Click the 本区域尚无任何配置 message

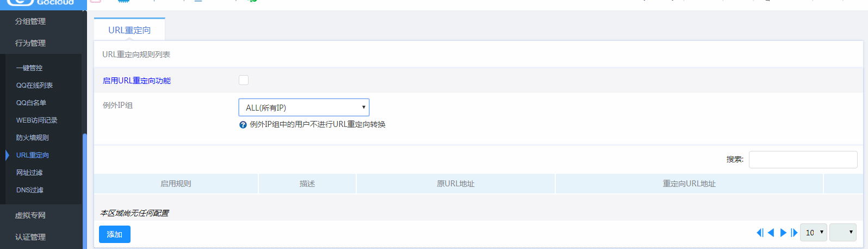[x=134, y=213]
